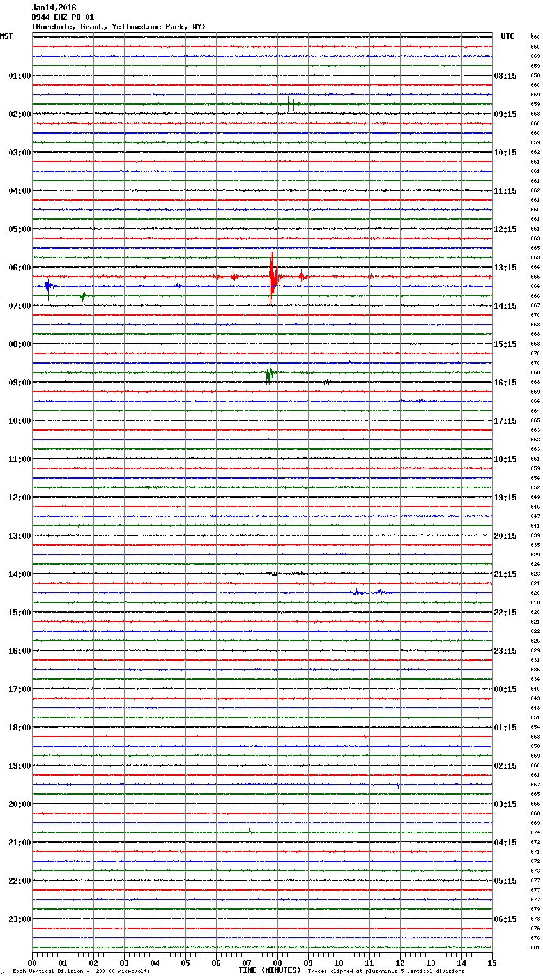
Task: Select the 01:00 MST time label
Action: 20,76
